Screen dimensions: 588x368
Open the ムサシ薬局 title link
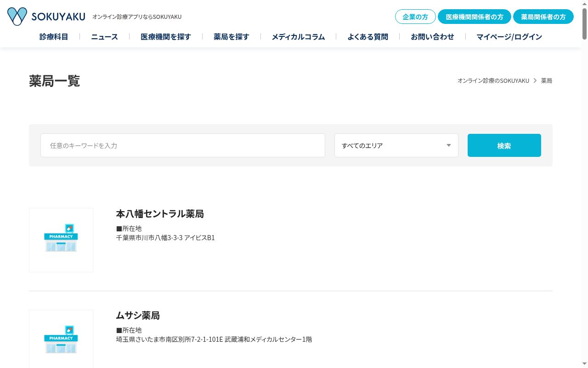[x=138, y=316]
